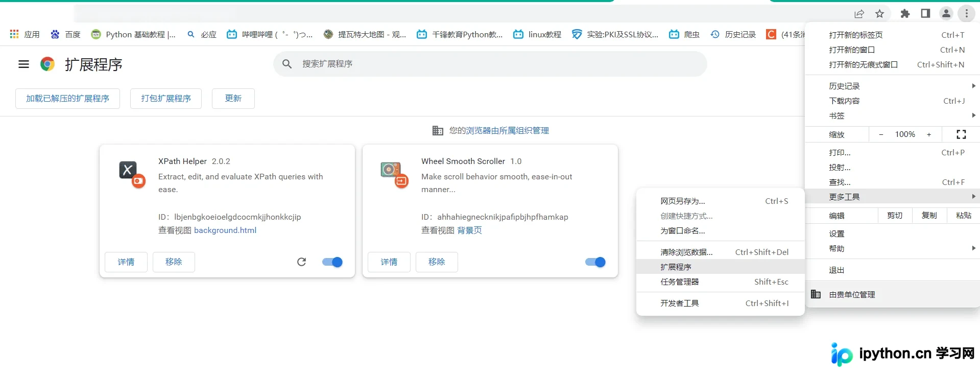Bookmark this page with the star icon

[x=879, y=14]
